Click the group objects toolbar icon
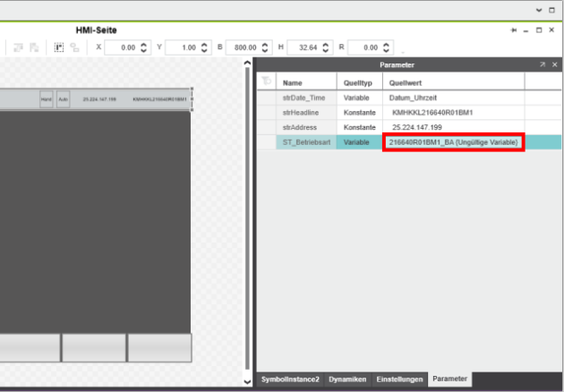 [x=74, y=47]
